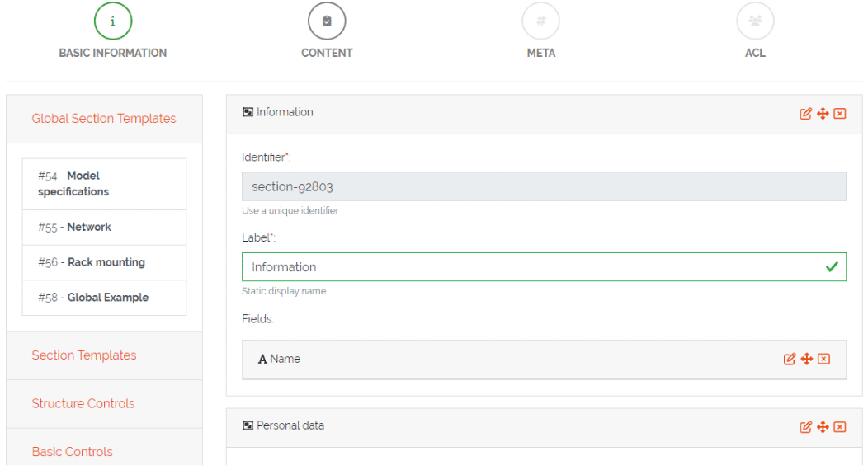Collapse the Global Section Templates panel
The height and width of the screenshot is (470, 868).
(x=104, y=119)
